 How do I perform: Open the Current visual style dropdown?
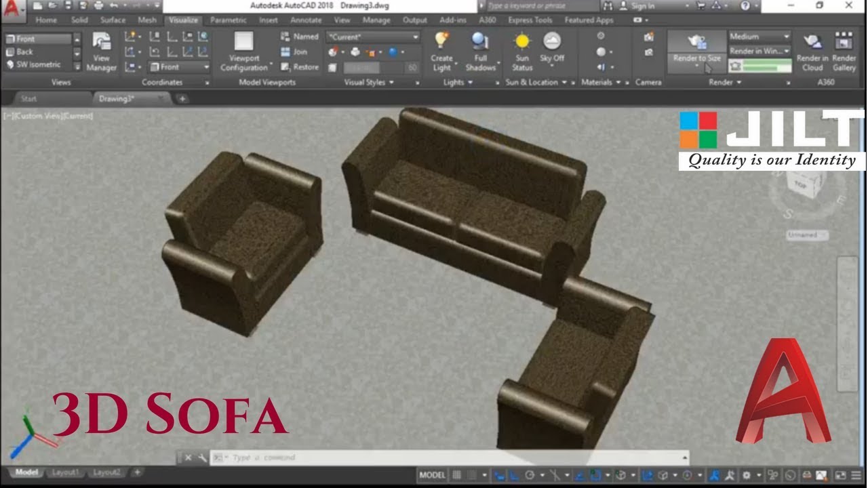click(374, 37)
